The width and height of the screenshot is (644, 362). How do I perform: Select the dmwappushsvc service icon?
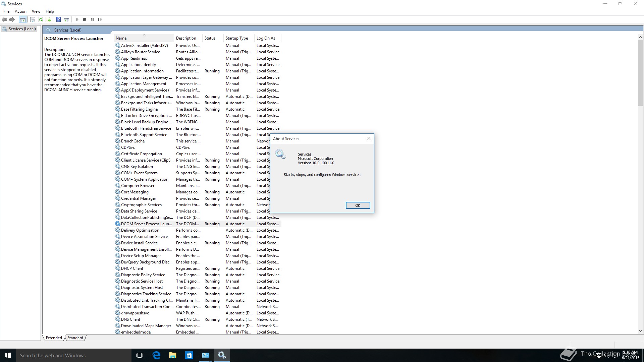117,313
